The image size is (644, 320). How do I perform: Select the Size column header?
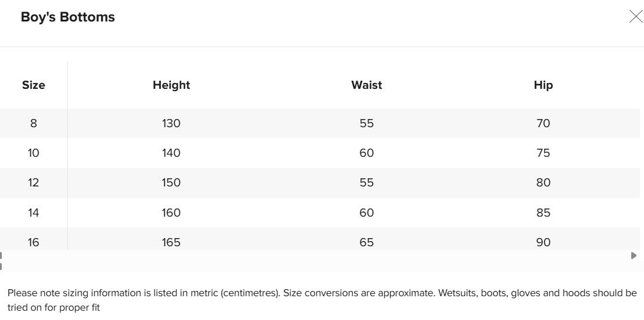(x=34, y=85)
